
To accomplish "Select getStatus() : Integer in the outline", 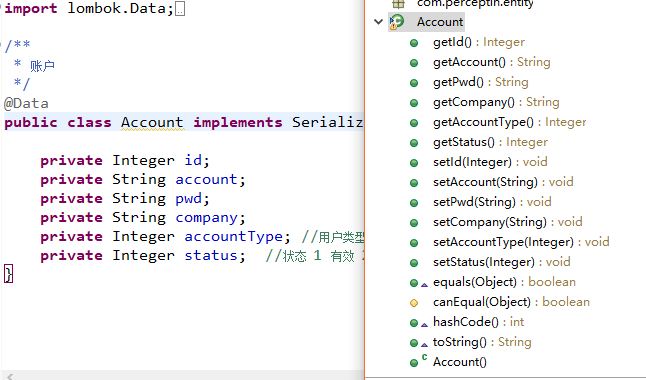I will 490,142.
